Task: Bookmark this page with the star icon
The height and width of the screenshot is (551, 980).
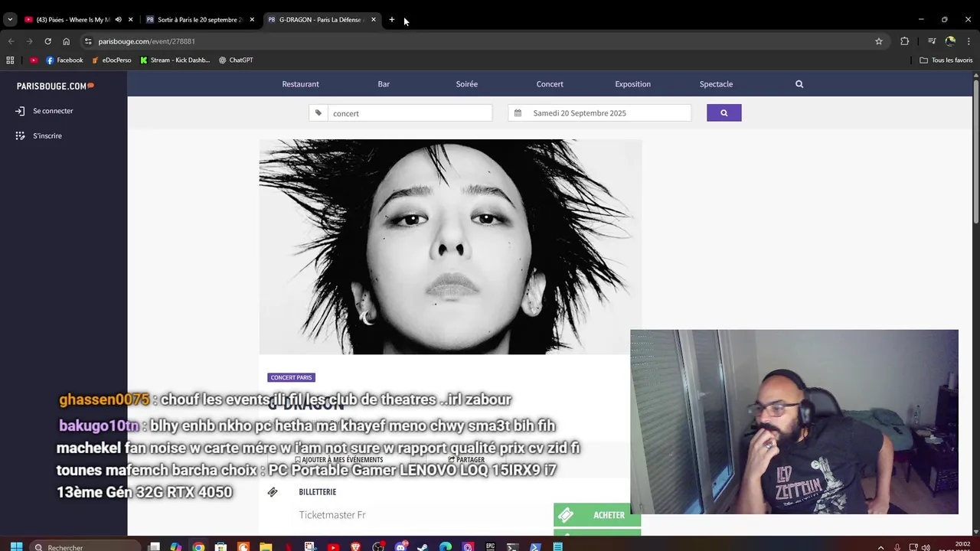Action: [879, 41]
